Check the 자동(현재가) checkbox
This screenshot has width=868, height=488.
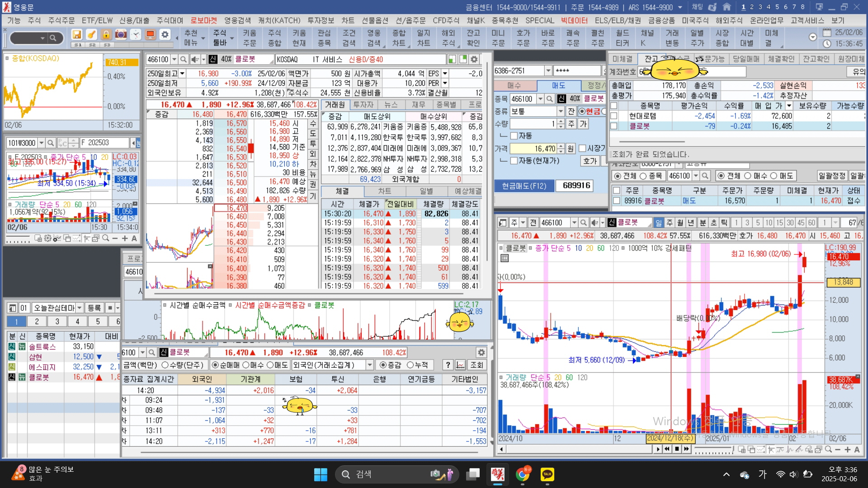point(514,161)
